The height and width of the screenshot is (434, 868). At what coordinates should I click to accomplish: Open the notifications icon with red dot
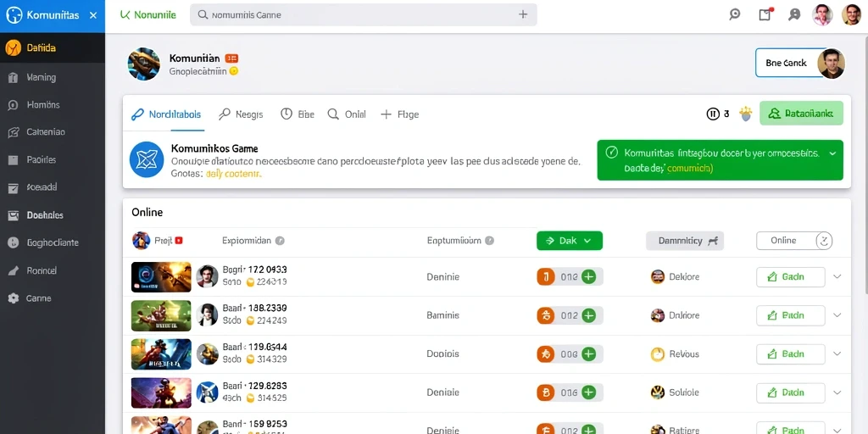pos(765,15)
